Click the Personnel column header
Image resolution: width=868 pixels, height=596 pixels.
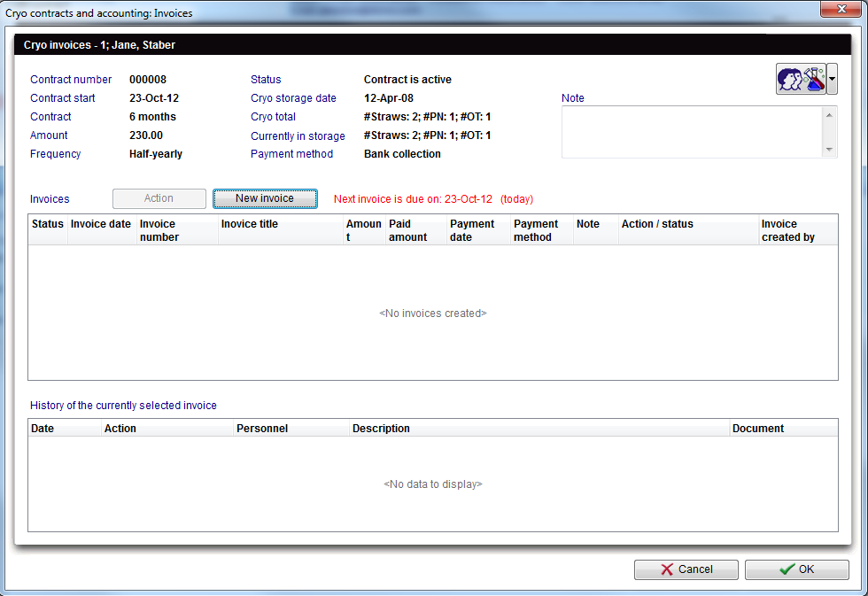tap(291, 429)
